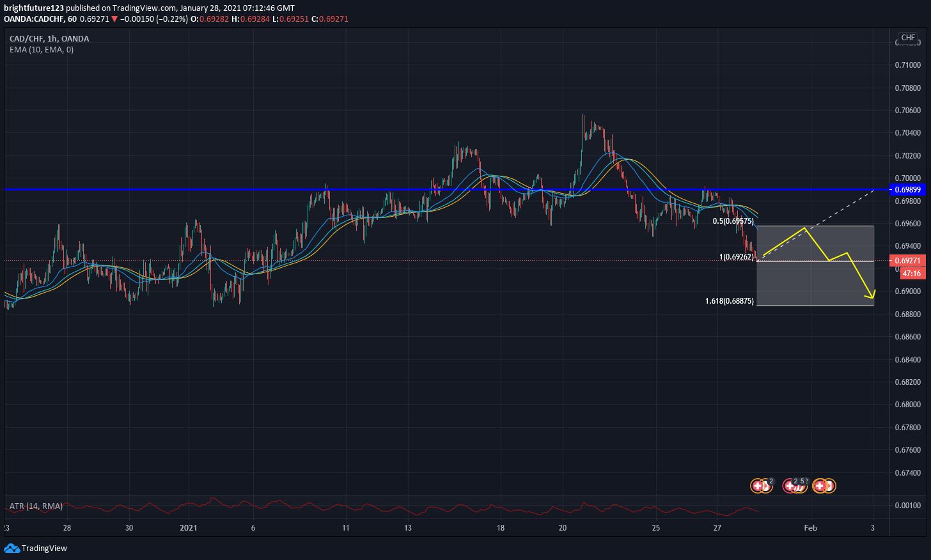Click the 27 date label on time axis
Viewport: 931px width, 560px height.
(717, 528)
